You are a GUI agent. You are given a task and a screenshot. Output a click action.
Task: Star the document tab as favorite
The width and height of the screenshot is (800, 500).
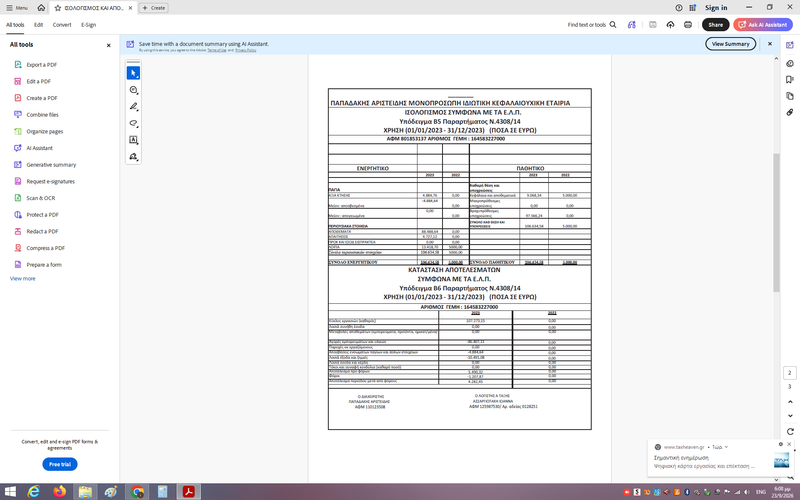(58, 8)
